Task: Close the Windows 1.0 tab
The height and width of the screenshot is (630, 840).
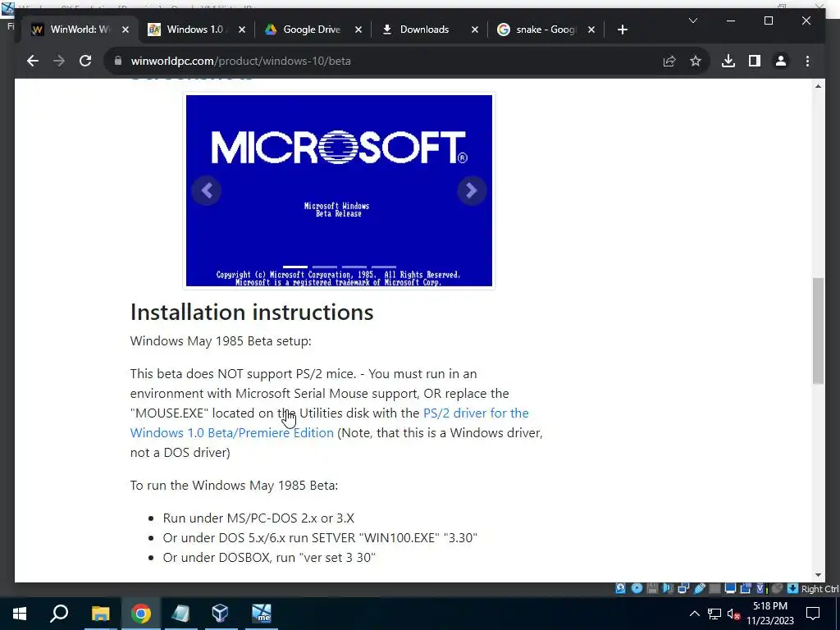Action: (242, 30)
